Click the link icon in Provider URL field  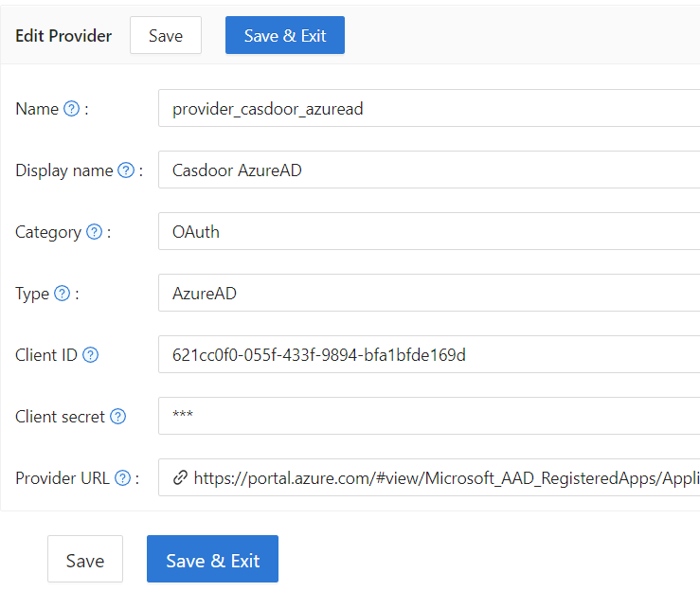pyautogui.click(x=179, y=478)
